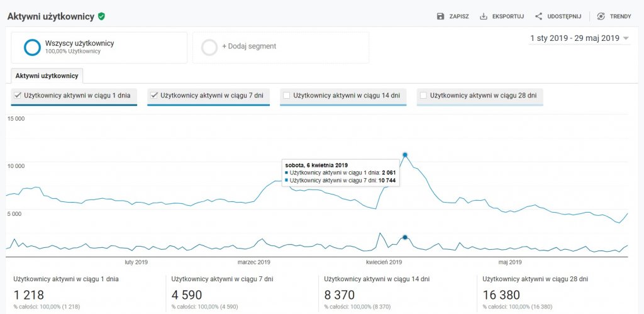Viewport: 644px width, 314px height.
Task: Uncheck Użytkownicy aktywni w ciągu 7 dni
Action: 154,96
